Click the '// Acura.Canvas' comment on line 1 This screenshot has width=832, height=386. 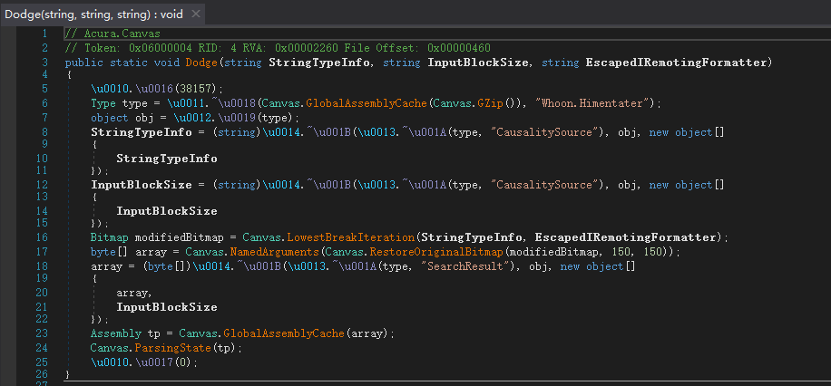coord(112,33)
